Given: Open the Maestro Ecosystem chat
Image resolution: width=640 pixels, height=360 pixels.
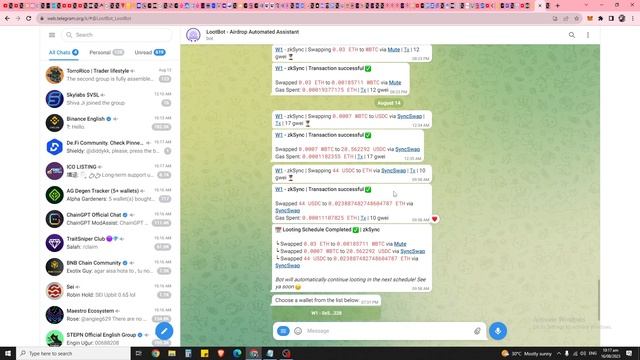Looking at the screenshot, I should [x=109, y=315].
